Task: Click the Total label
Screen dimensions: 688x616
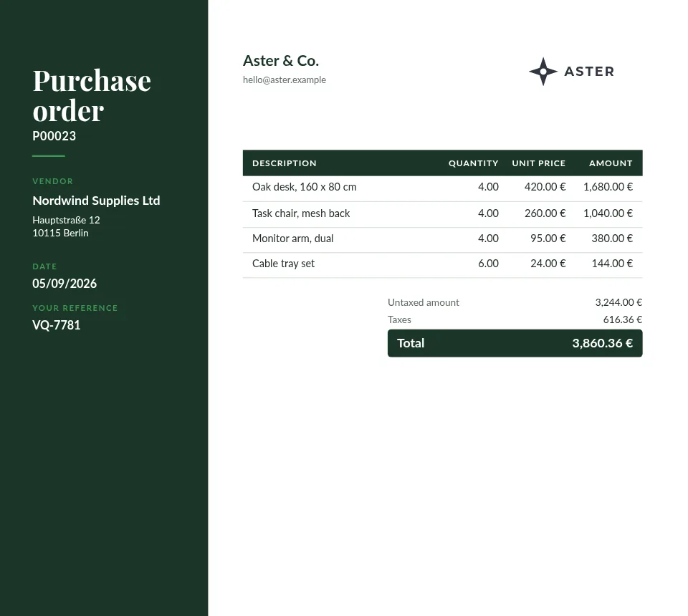Action: (x=411, y=343)
